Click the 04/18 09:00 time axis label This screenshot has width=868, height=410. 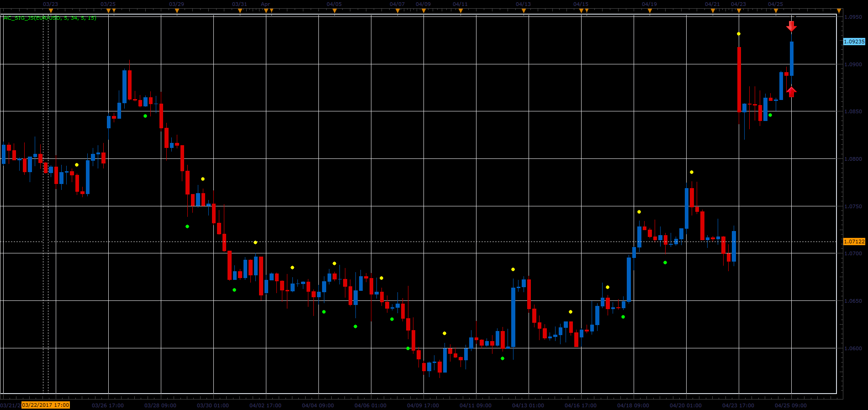coord(633,405)
